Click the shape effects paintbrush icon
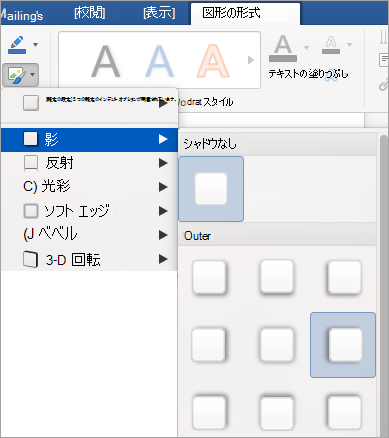Screen dimensions: 389x438 coord(17,75)
